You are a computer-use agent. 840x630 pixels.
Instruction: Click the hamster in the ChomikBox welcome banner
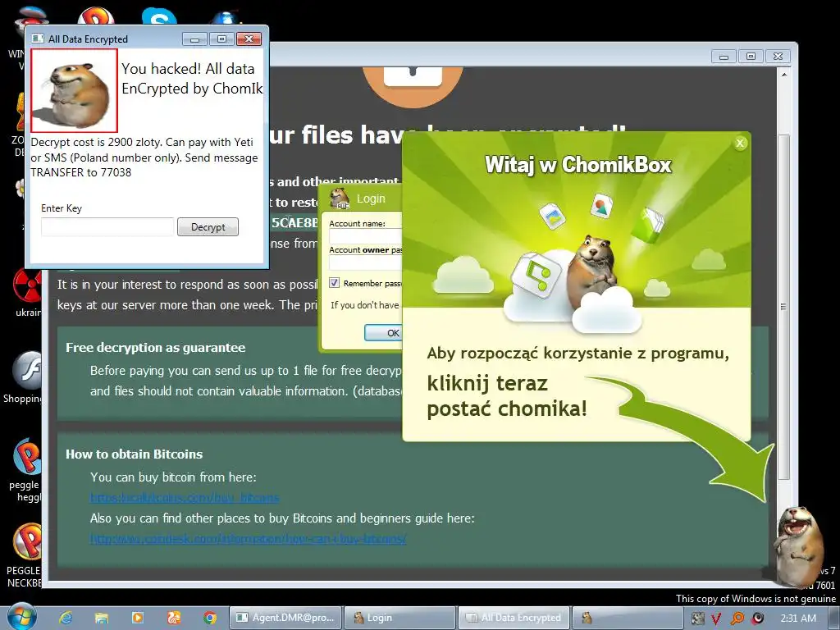pyautogui.click(x=594, y=271)
